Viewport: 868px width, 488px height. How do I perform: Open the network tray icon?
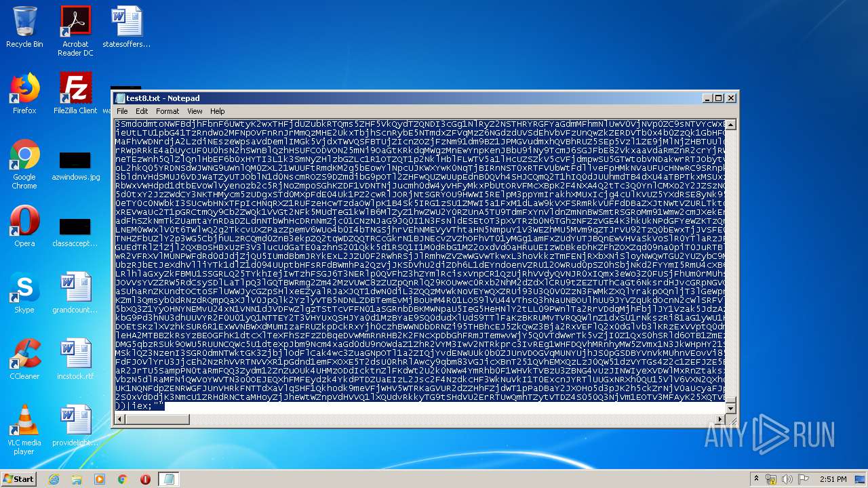coord(772,479)
